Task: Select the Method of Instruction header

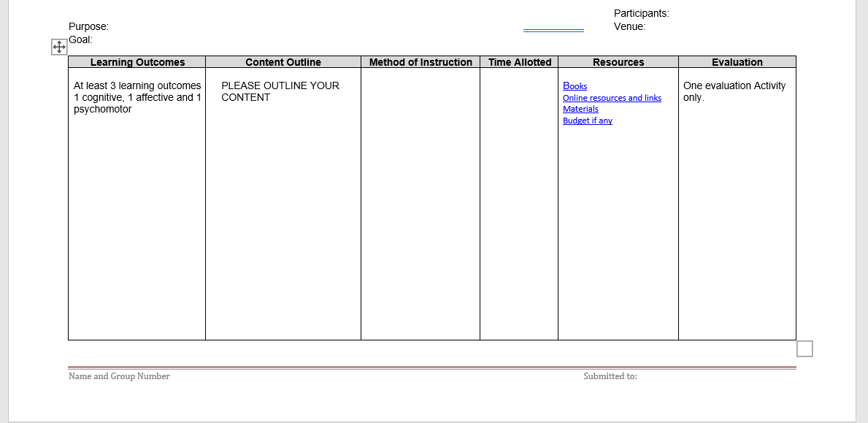Action: pos(420,62)
